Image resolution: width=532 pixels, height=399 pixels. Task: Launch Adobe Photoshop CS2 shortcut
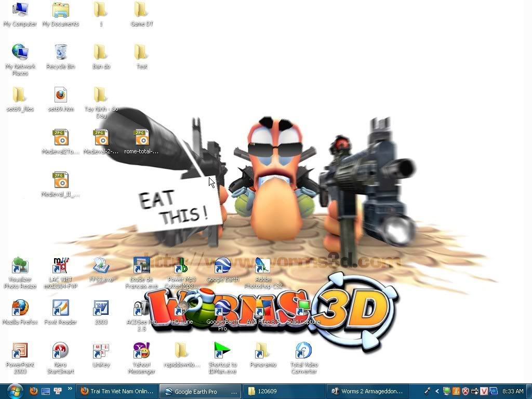[x=263, y=273]
